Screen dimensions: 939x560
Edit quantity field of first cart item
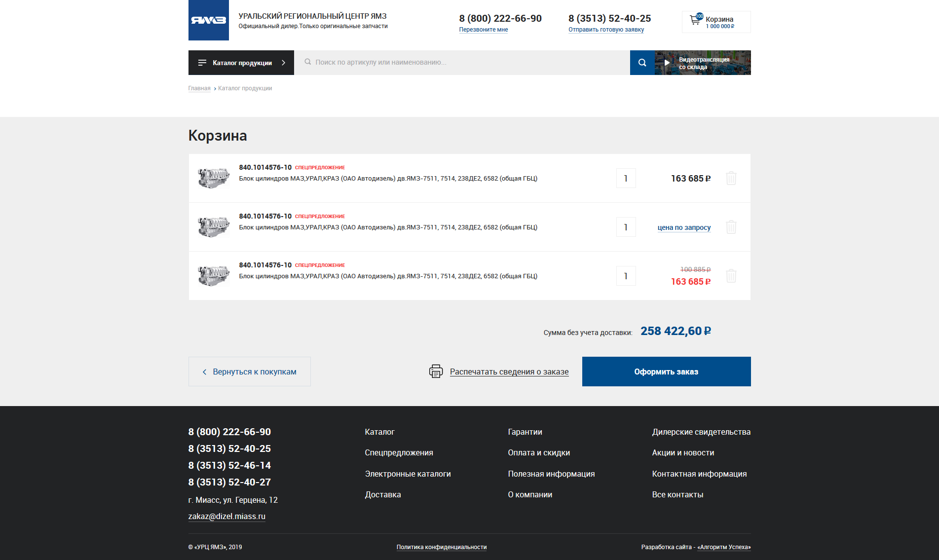[x=626, y=178]
